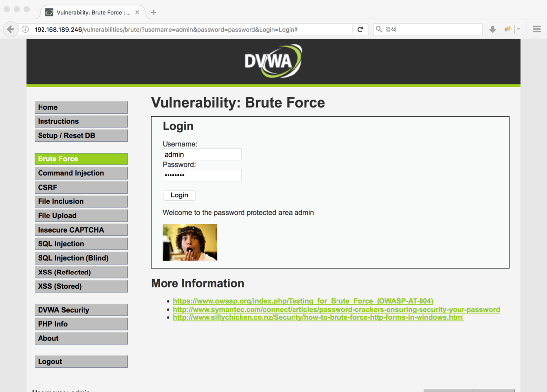Open Insecure CAPTCHA page
The width and height of the screenshot is (547, 392).
coord(81,230)
